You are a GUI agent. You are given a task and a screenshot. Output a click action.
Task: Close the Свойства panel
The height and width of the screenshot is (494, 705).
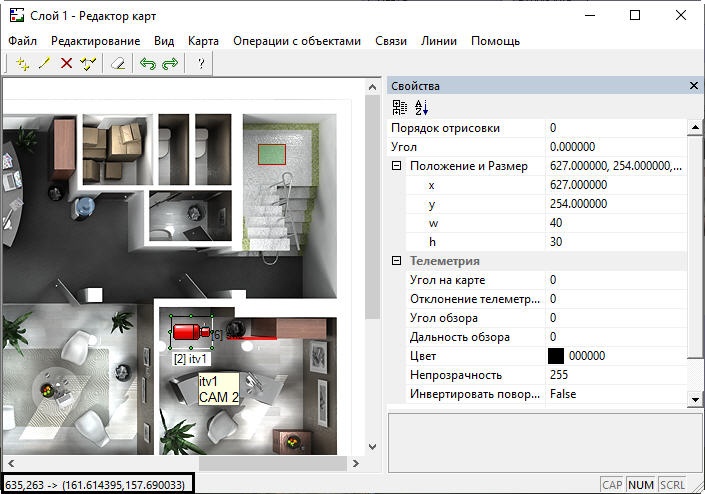coord(694,86)
